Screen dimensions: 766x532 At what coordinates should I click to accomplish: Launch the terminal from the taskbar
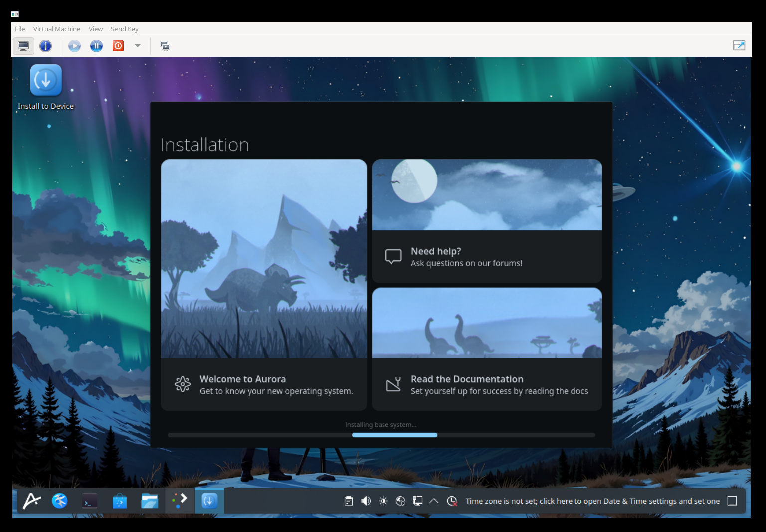tap(90, 501)
